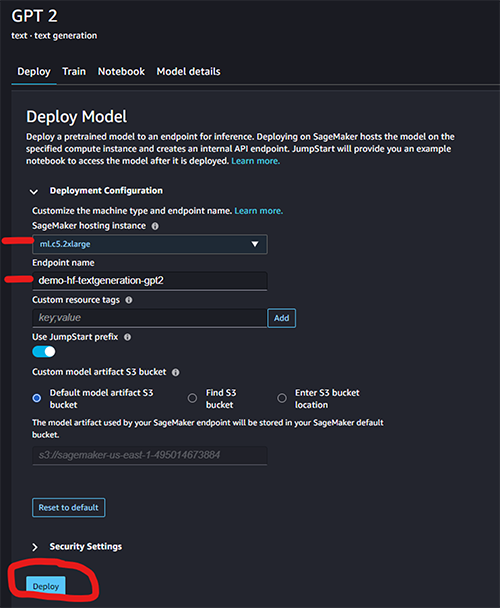Image resolution: width=500 pixels, height=608 pixels.
Task: Open the ml.c5.2xlarge hosting instance dropdown
Action: click(150, 244)
